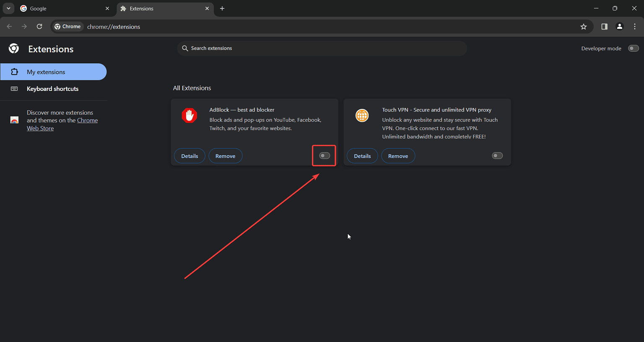
Task: Enable the Touch VPN extension toggle
Action: [497, 155]
